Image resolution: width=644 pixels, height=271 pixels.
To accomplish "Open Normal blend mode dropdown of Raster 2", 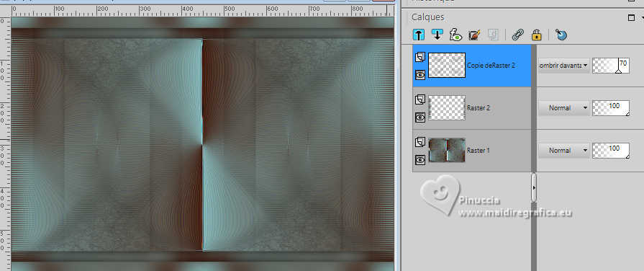I will pos(564,107).
